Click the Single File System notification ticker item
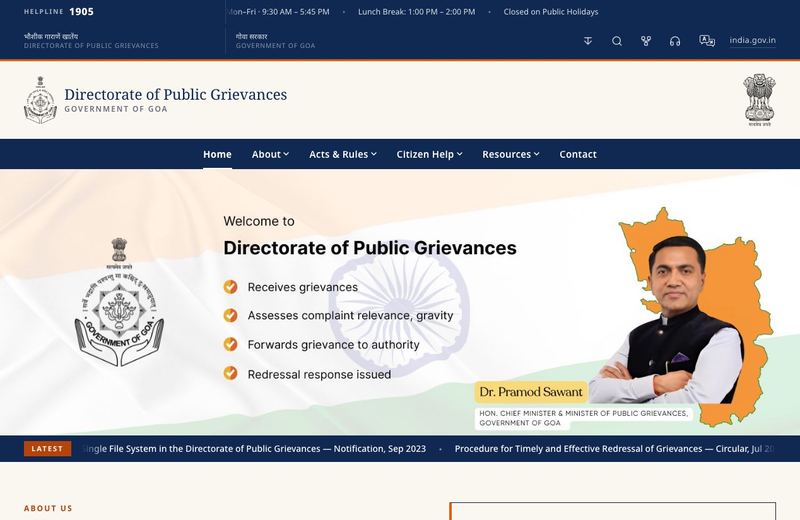Image resolution: width=800 pixels, height=520 pixels. [254, 449]
